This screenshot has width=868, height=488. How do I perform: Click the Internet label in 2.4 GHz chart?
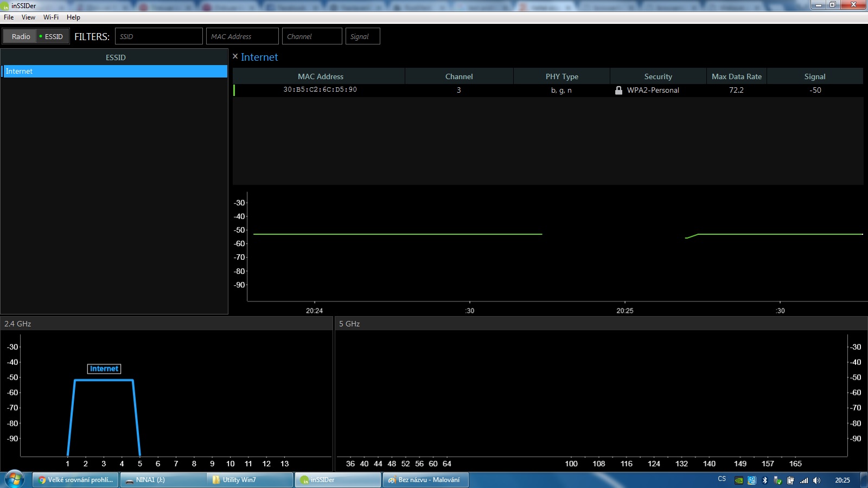coord(104,369)
